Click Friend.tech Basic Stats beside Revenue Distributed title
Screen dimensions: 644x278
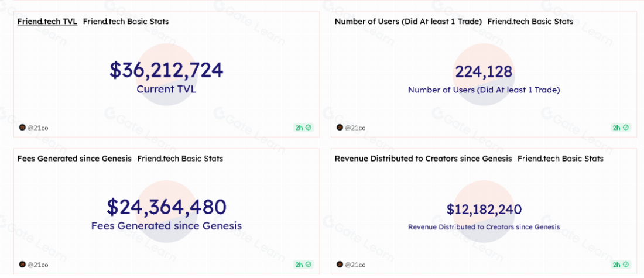[560, 159]
